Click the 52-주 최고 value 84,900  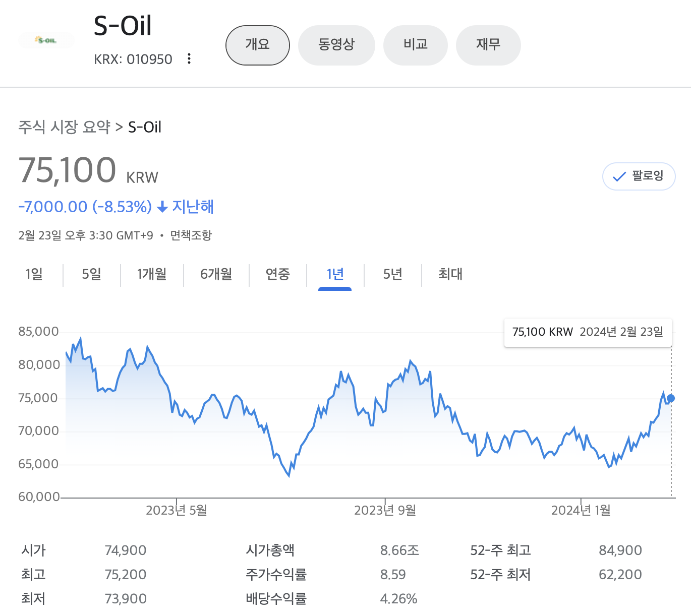tap(620, 550)
